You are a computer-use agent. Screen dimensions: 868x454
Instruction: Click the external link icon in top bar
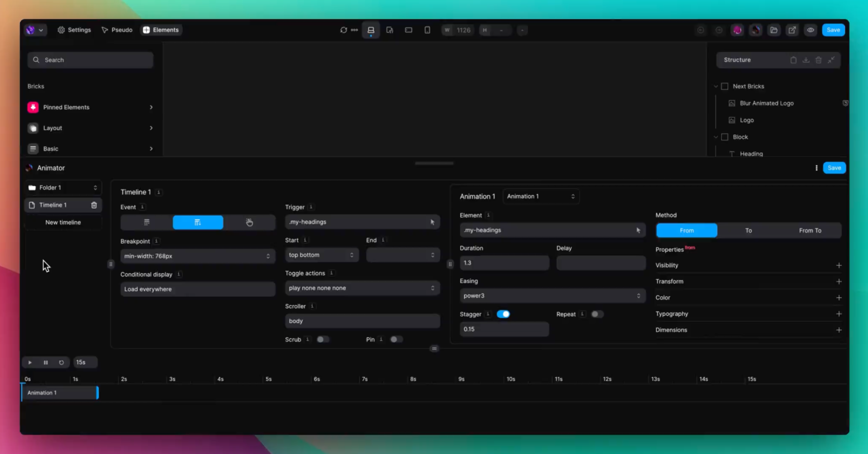[792, 30]
